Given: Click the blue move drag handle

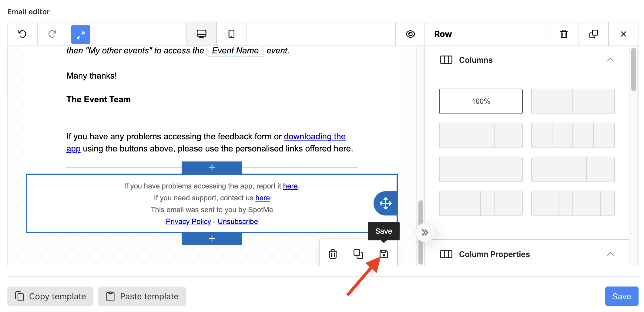Looking at the screenshot, I should click(385, 203).
